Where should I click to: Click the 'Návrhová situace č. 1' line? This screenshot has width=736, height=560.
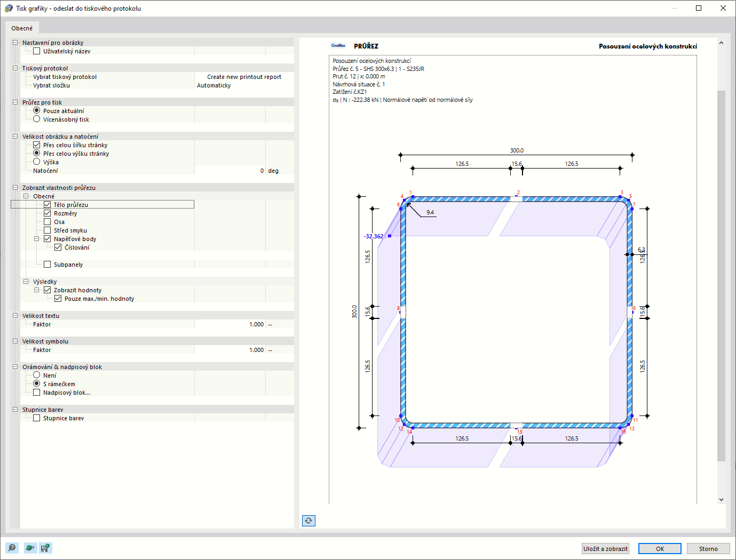pos(359,84)
